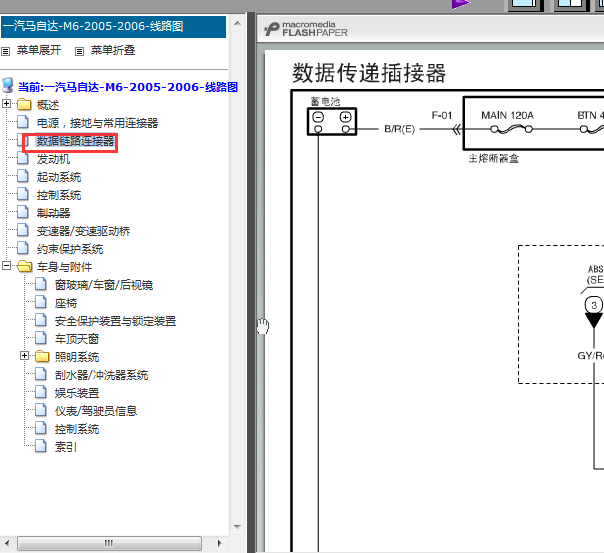This screenshot has height=553, width=604.
Task: Open 控制系统 entry listed just above 索引
Action: 77,429
